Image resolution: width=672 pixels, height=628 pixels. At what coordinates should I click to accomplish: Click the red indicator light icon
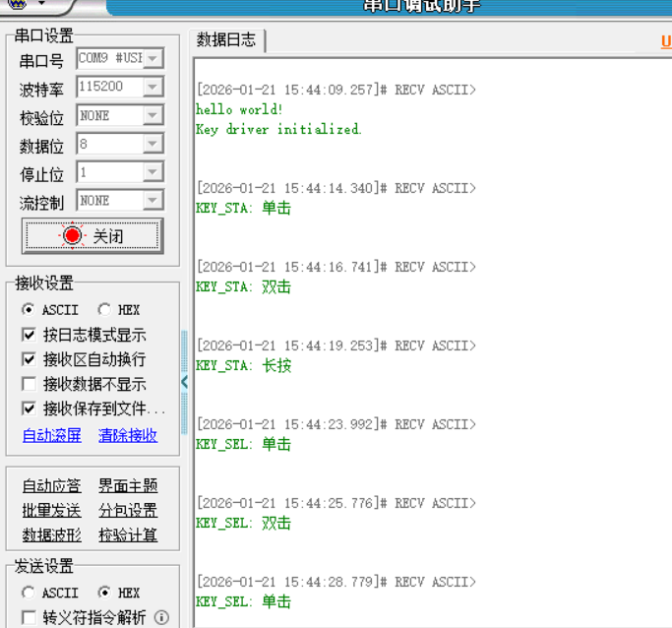72,235
